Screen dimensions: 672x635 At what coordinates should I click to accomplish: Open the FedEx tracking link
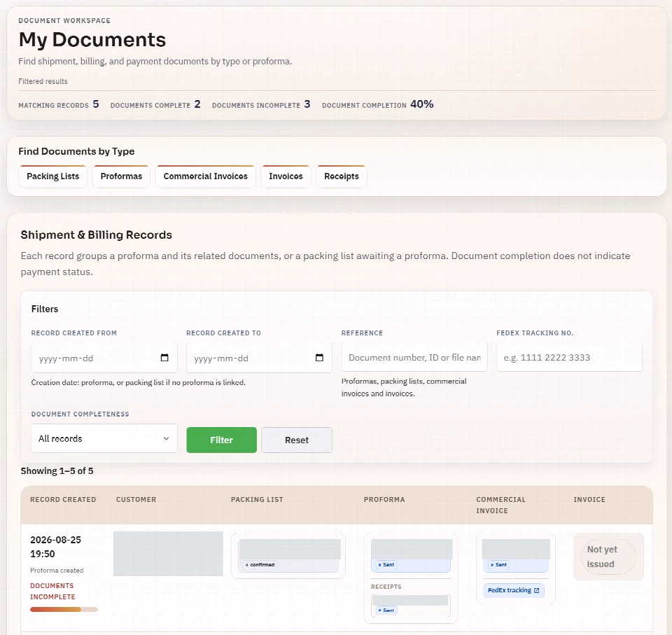[x=513, y=590]
